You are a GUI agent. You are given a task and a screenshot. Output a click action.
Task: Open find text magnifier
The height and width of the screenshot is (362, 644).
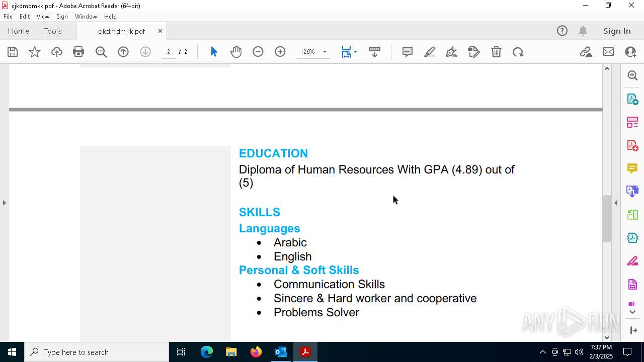[x=101, y=52]
